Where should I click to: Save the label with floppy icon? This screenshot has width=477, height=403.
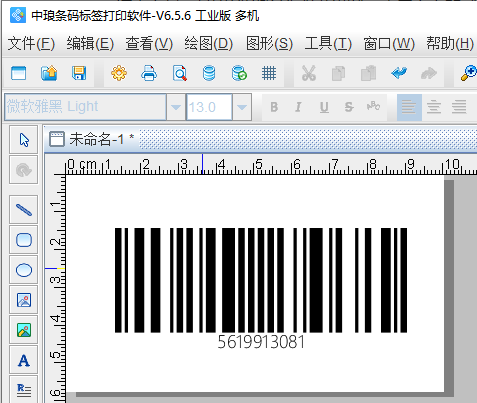click(79, 73)
